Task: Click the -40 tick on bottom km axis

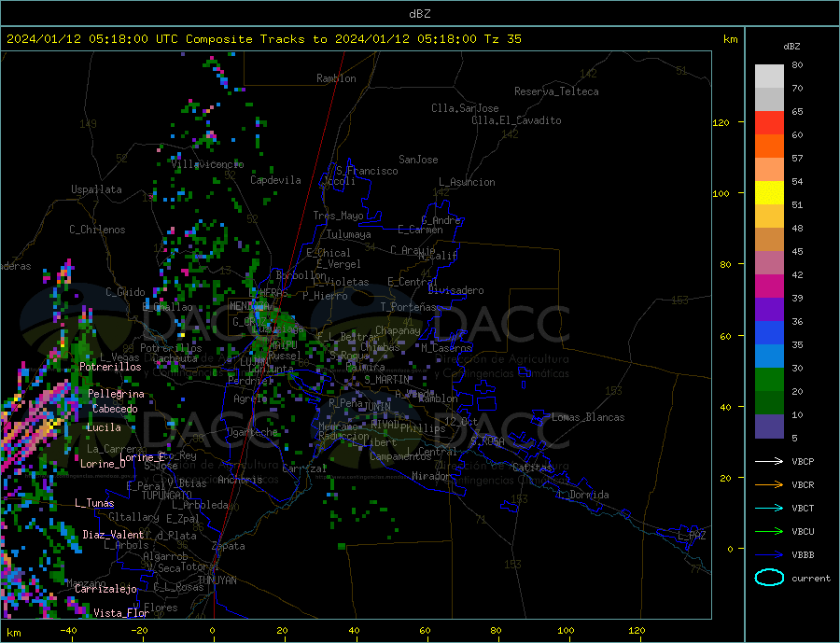Action: coord(68,631)
